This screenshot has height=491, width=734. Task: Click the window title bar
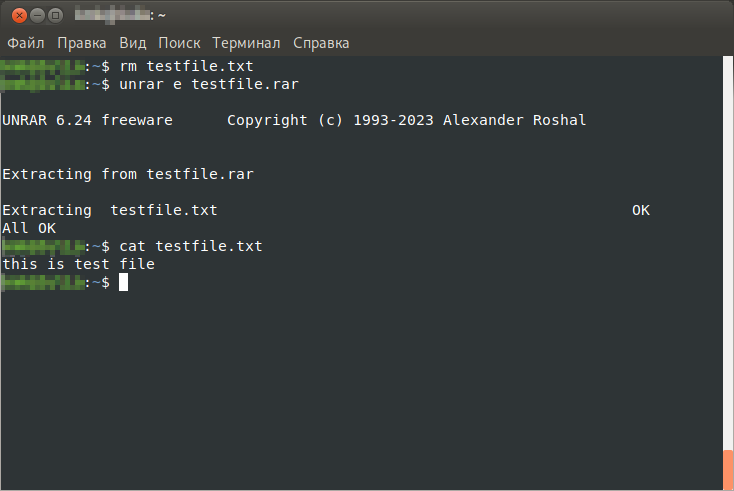click(x=400, y=15)
